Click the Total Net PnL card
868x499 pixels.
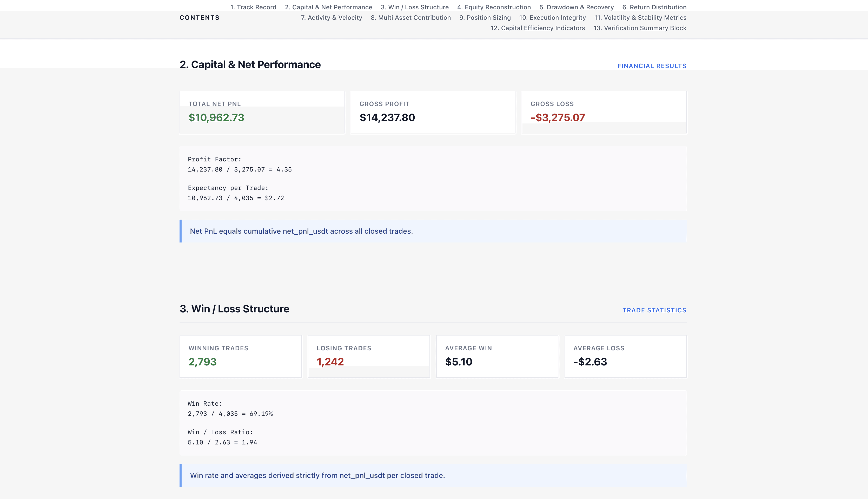[262, 112]
